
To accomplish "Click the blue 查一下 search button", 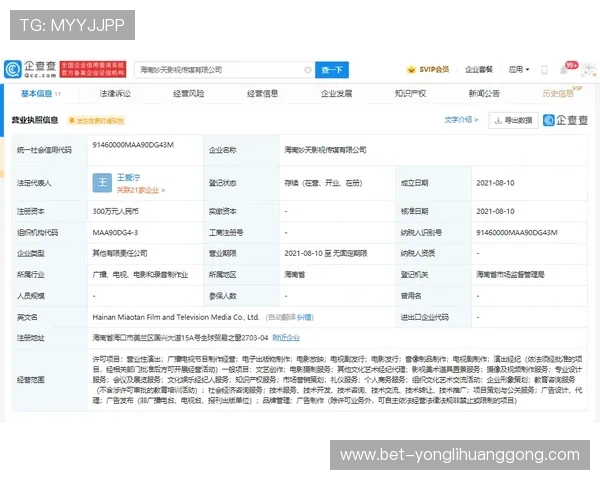I will pyautogui.click(x=332, y=70).
